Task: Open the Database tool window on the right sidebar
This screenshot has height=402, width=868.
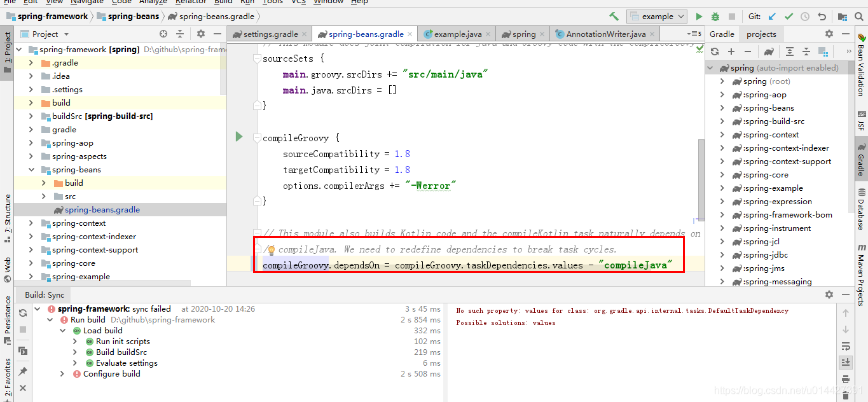Action: coord(861,209)
